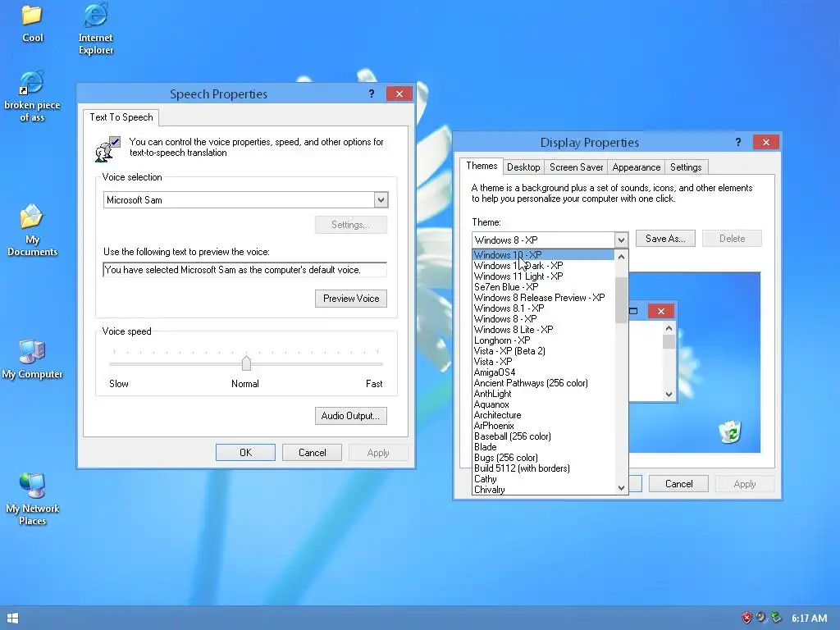Collapse the Theme dropdown arrow
840x630 pixels.
[621, 240]
